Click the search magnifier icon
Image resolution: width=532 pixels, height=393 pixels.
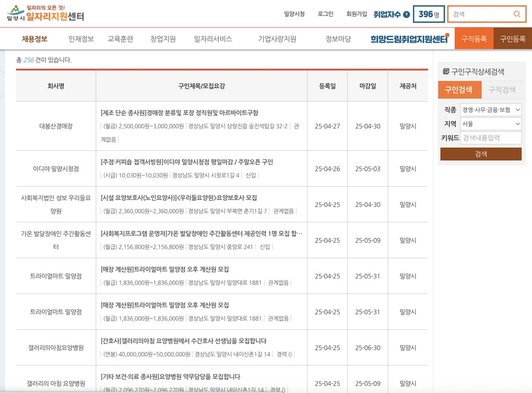tap(517, 14)
